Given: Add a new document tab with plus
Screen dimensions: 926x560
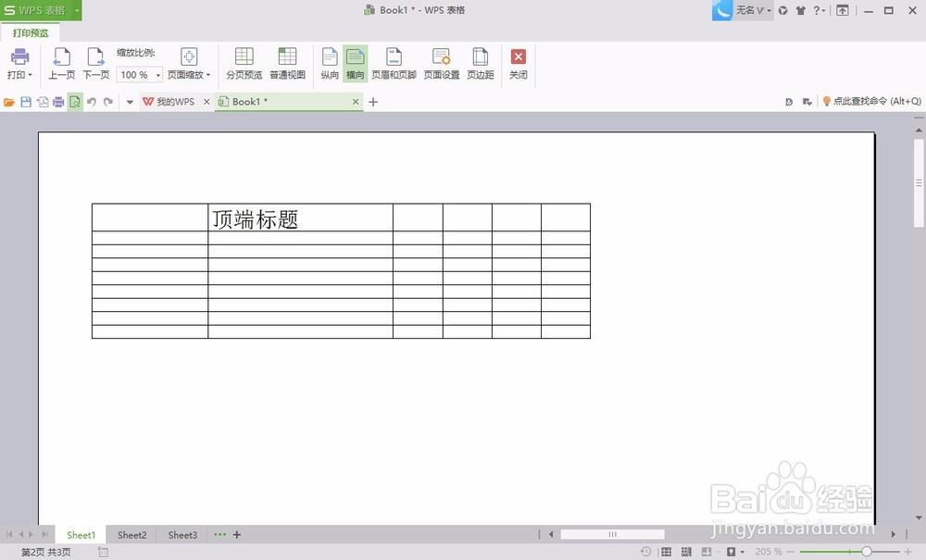Looking at the screenshot, I should click(x=373, y=102).
